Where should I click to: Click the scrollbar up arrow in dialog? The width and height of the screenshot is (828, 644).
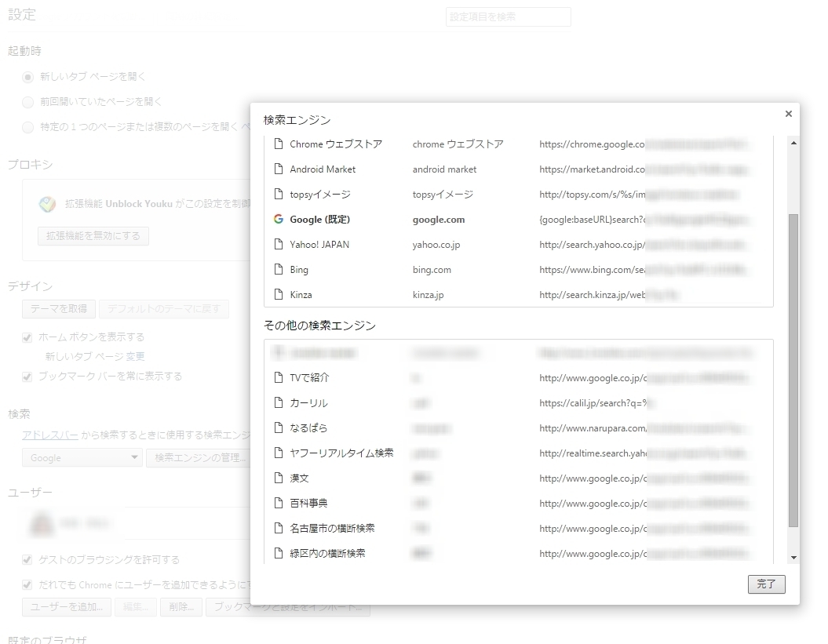coord(793,143)
